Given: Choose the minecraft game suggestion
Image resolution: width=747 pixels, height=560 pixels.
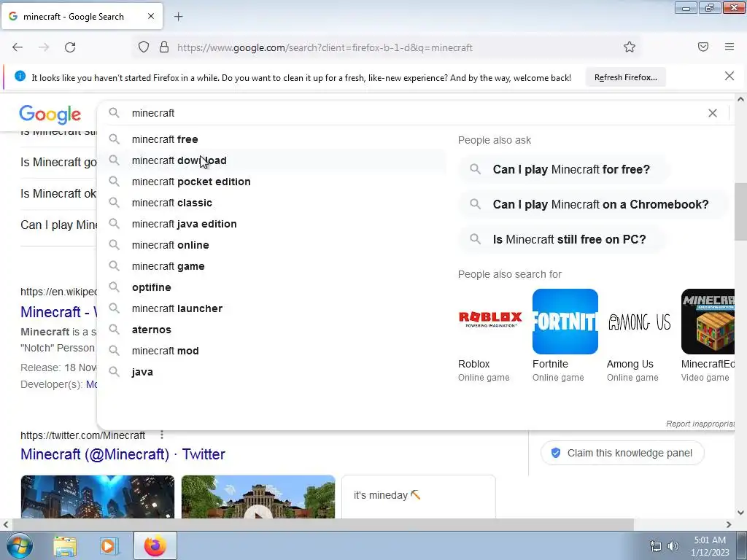Looking at the screenshot, I should 271,266.
